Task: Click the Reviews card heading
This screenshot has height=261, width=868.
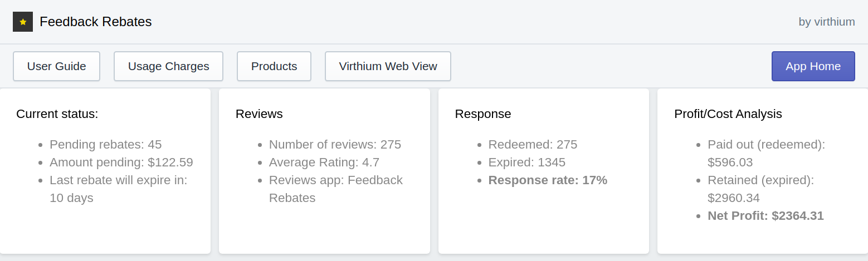Action: click(x=259, y=114)
